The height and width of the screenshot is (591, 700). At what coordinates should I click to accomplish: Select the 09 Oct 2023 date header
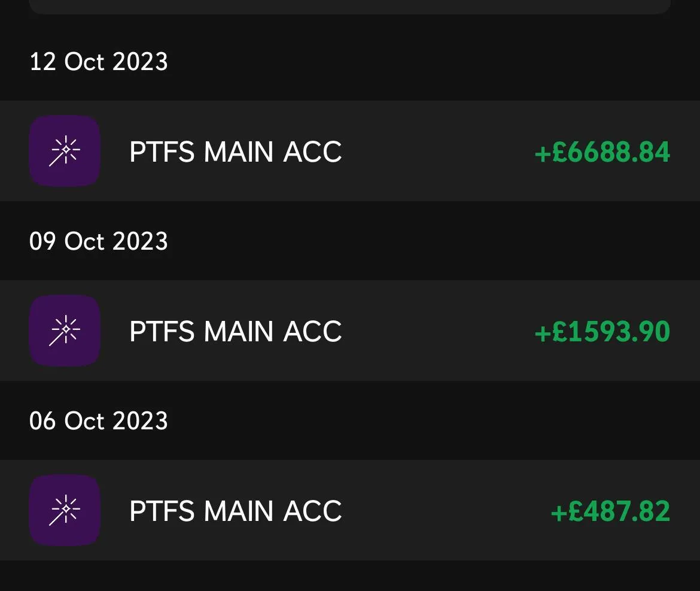click(x=99, y=241)
